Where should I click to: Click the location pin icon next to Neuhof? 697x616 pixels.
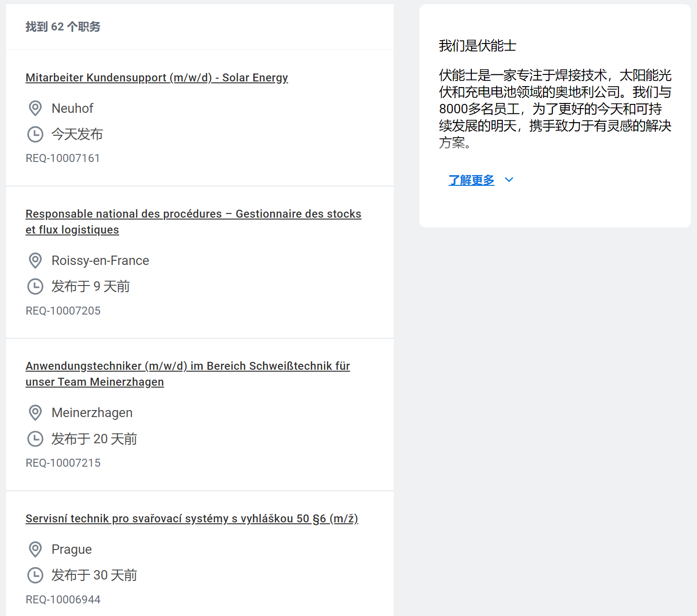pos(35,108)
